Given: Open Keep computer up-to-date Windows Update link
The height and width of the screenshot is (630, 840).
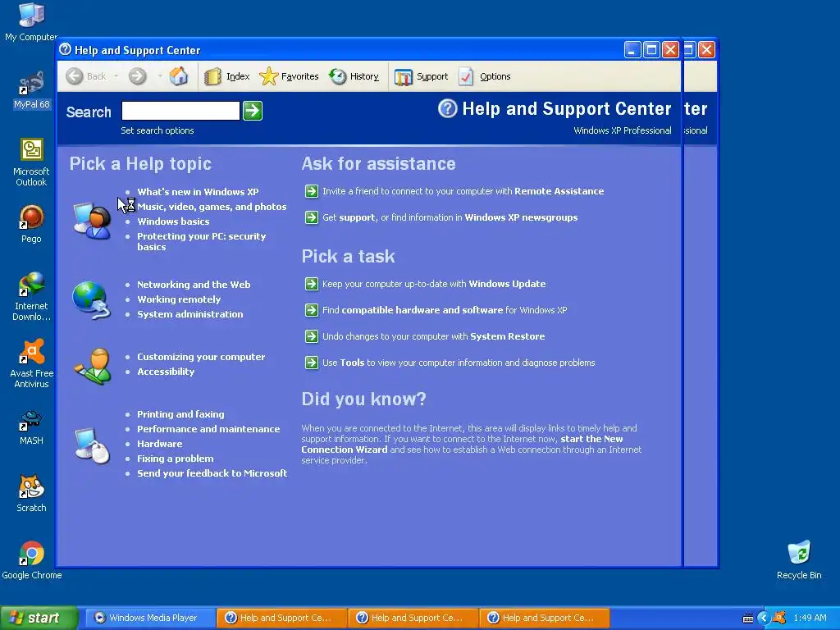Looking at the screenshot, I should pos(434,284).
